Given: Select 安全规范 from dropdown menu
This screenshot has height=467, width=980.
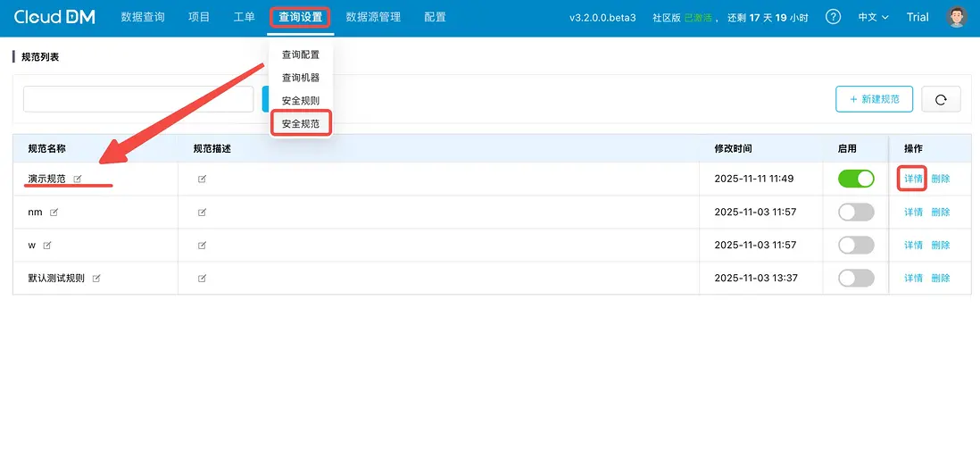Looking at the screenshot, I should pos(301,124).
